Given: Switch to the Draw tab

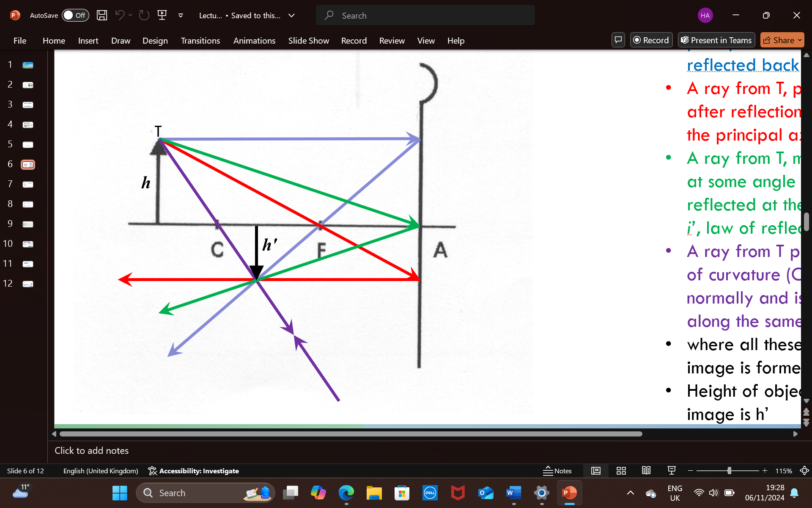Looking at the screenshot, I should click(x=121, y=41).
